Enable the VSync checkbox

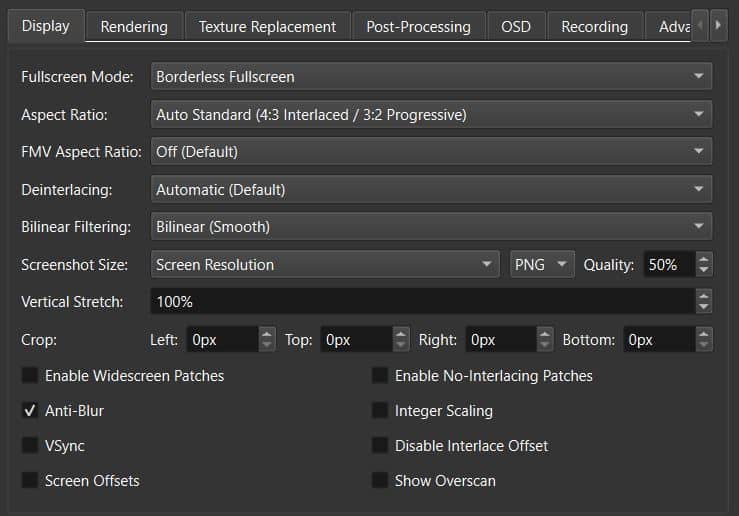click(30, 445)
